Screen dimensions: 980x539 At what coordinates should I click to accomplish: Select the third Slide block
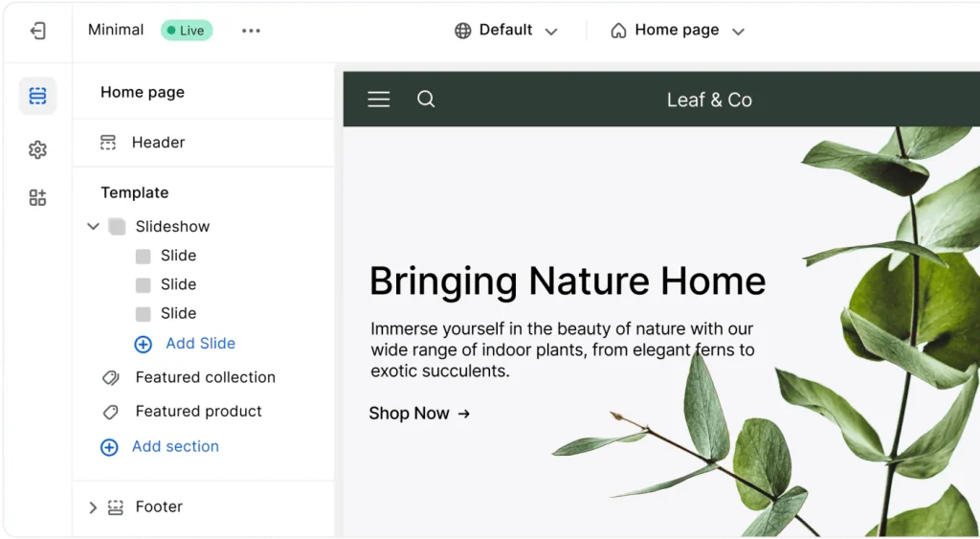click(x=178, y=313)
